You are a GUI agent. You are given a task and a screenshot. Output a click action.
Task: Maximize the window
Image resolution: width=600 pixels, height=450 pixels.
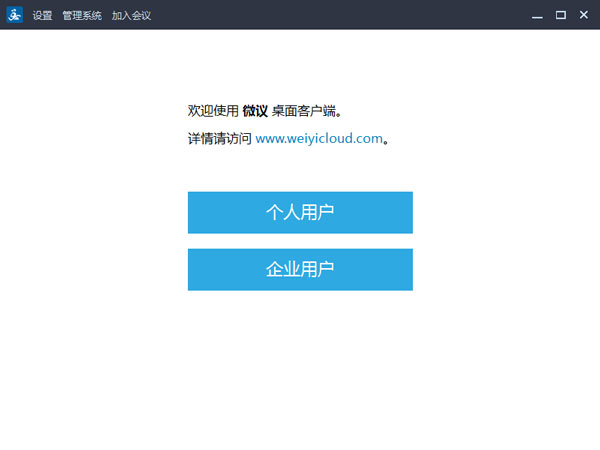(x=561, y=15)
